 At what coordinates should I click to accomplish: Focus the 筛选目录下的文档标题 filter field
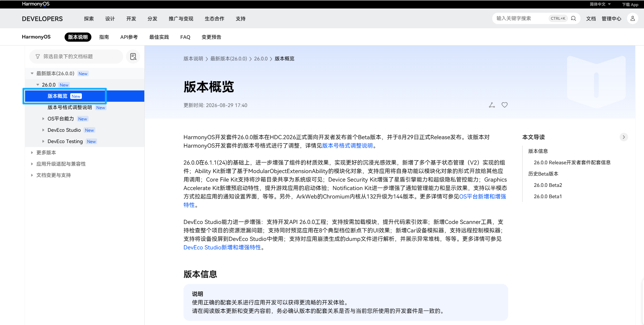coord(76,57)
